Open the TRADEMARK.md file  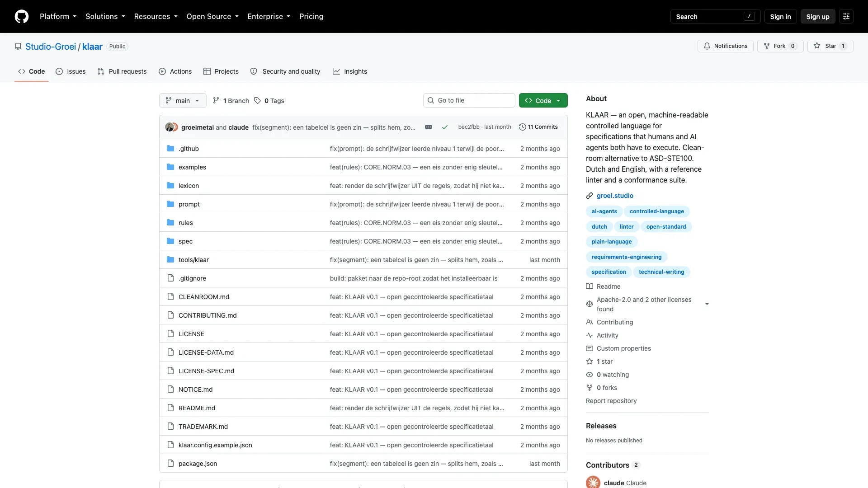[x=203, y=427]
